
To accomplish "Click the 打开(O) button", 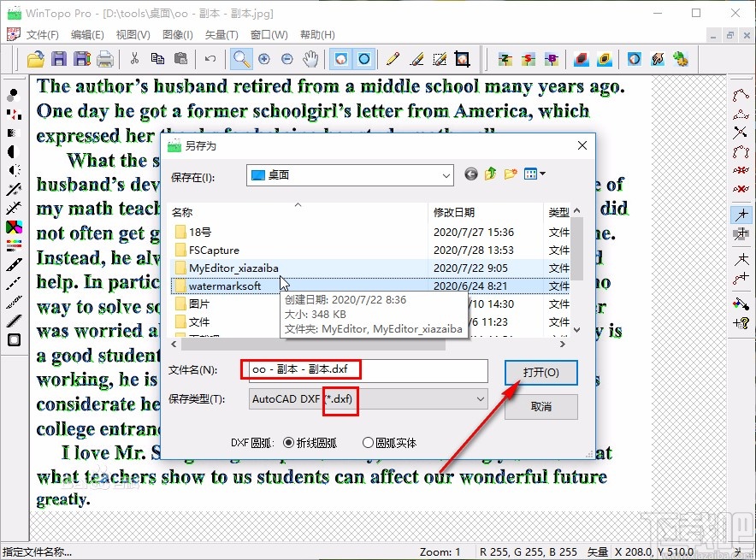I will pos(541,373).
